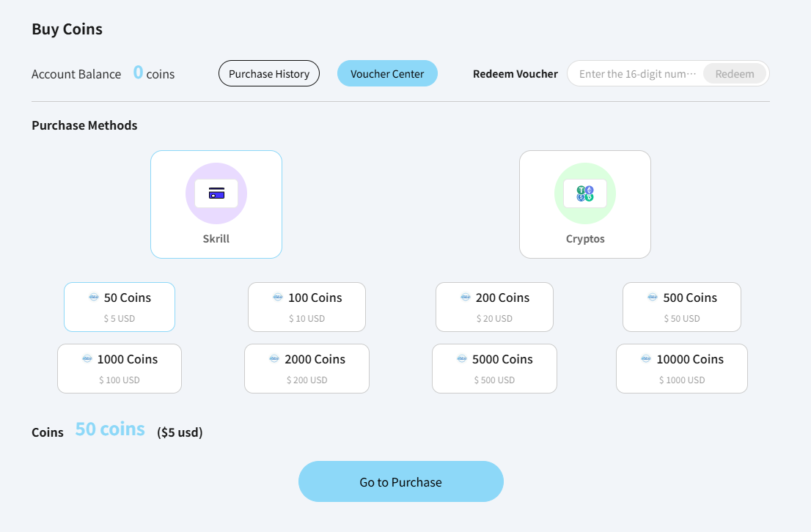Select the $ 50 USD package price
This screenshot has width=811, height=532.
(x=682, y=319)
